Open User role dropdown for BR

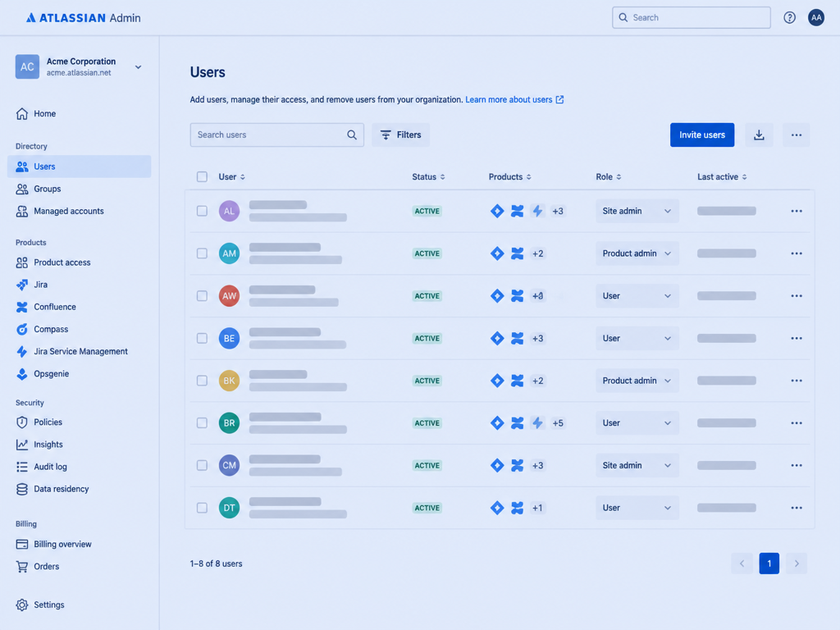coord(637,422)
